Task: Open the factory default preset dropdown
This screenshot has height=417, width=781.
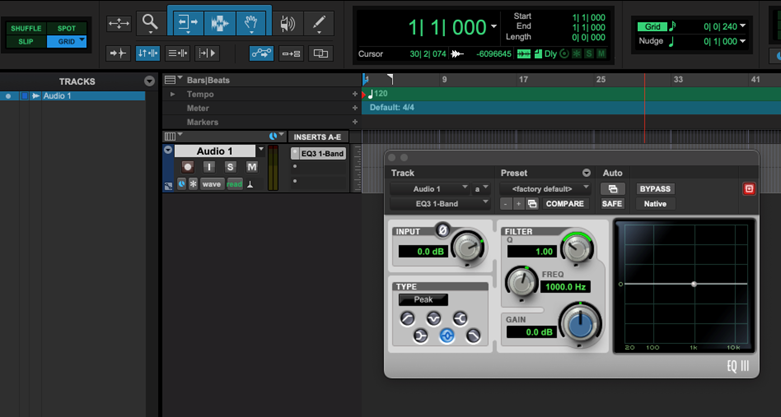Action: pos(545,189)
